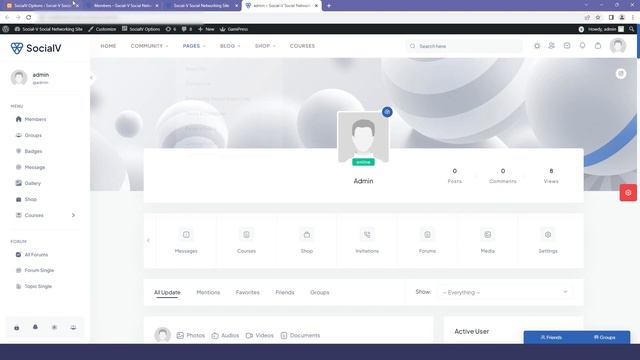Click the bell icon in sidebar footer
640x360 pixels.
(36, 327)
